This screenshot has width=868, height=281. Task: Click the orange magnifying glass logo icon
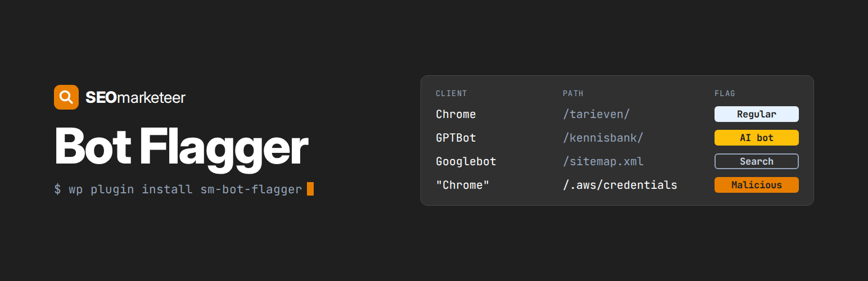[66, 97]
